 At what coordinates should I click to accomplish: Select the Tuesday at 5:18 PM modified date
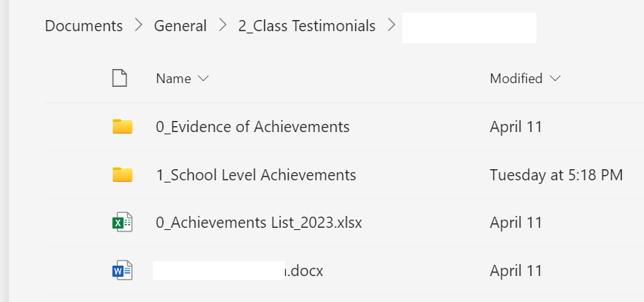pos(556,175)
